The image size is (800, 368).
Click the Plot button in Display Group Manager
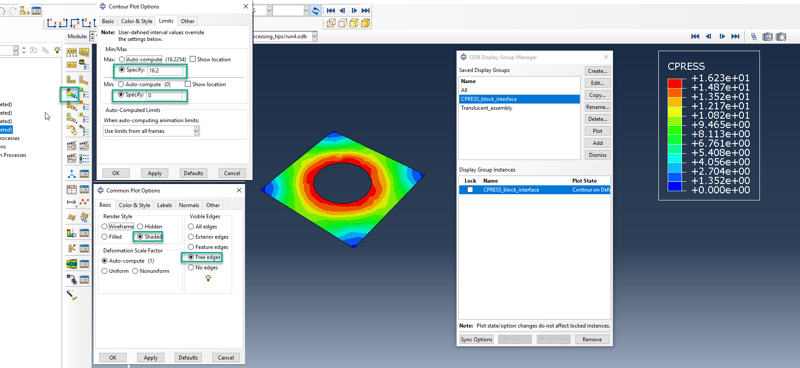point(597,131)
